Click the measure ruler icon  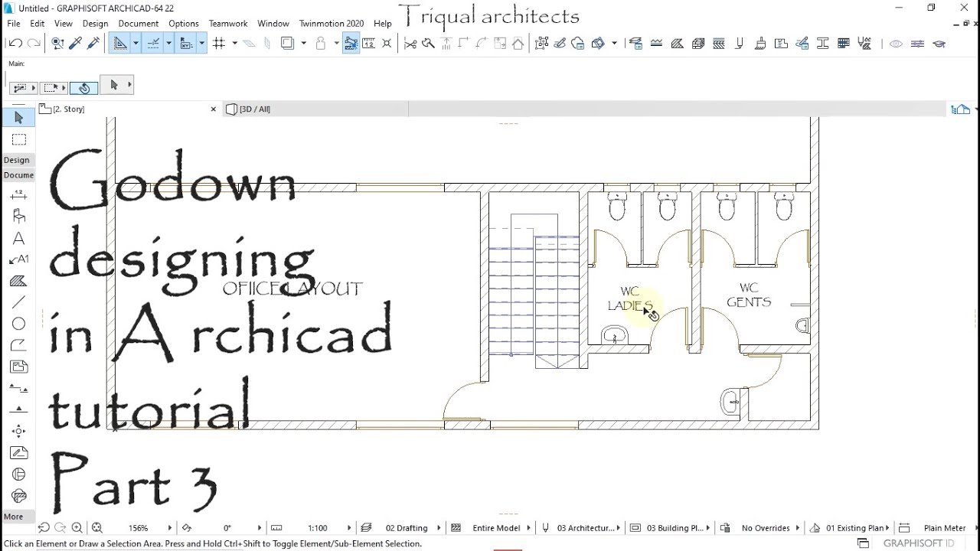(x=369, y=44)
